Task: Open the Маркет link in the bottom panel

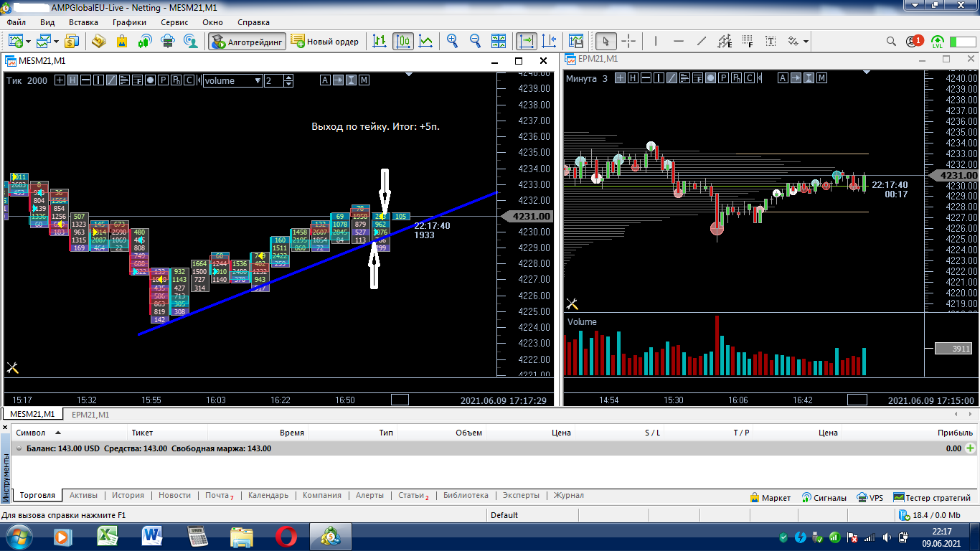Action: [771, 497]
